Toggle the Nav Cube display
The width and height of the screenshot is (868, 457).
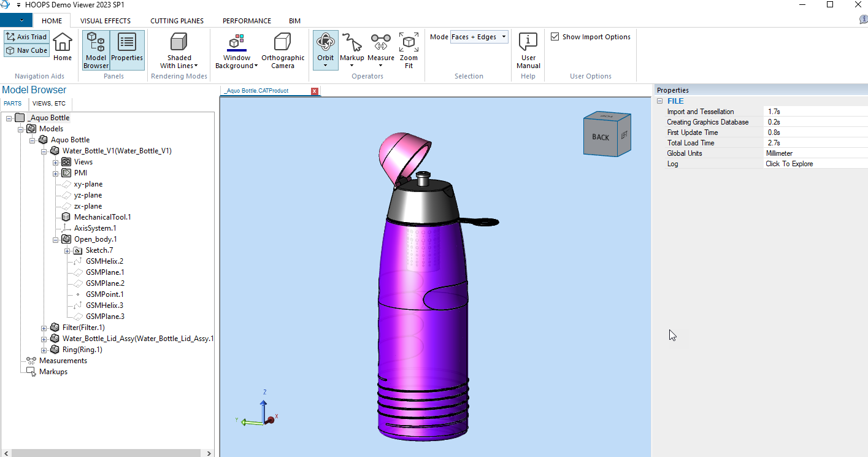pos(26,50)
